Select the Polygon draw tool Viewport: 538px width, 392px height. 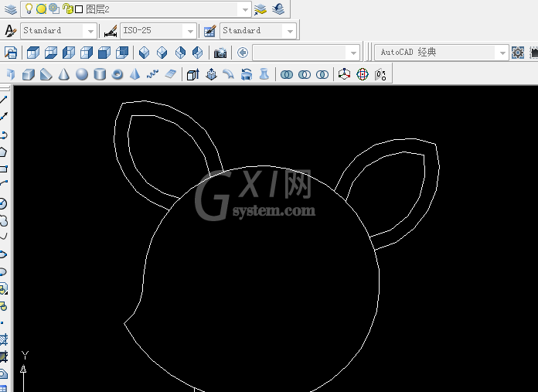pyautogui.click(x=3, y=152)
